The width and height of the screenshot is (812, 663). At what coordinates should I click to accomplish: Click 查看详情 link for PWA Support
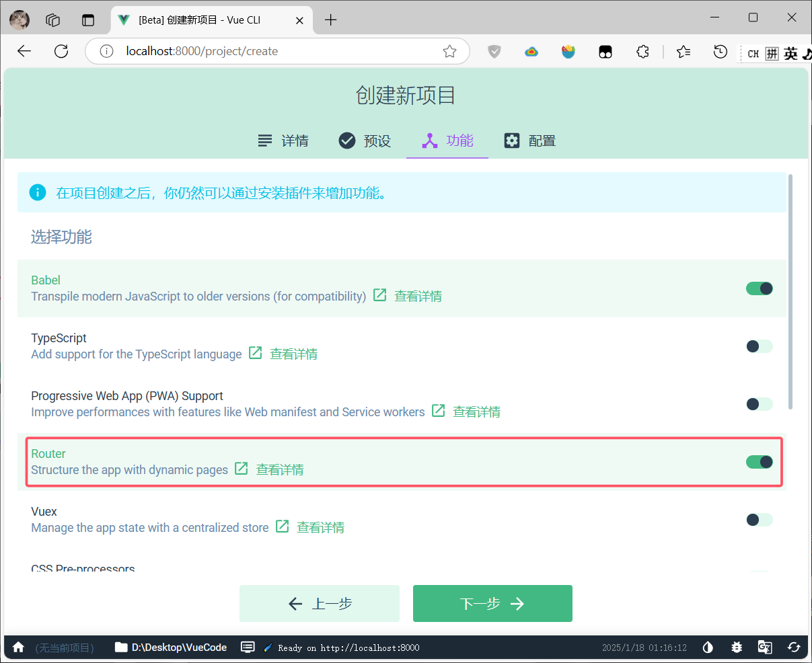point(477,412)
